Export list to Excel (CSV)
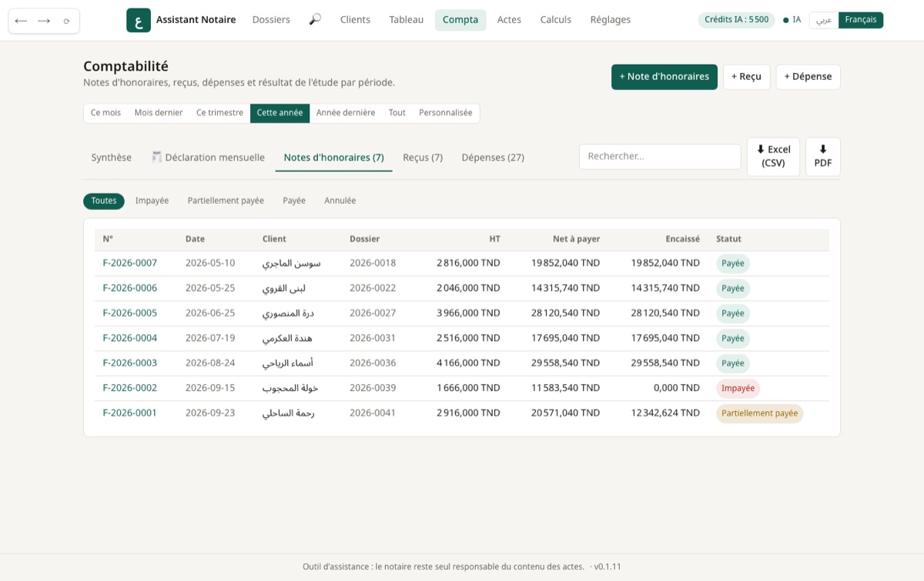Viewport: 924px width, 581px height. (x=773, y=156)
